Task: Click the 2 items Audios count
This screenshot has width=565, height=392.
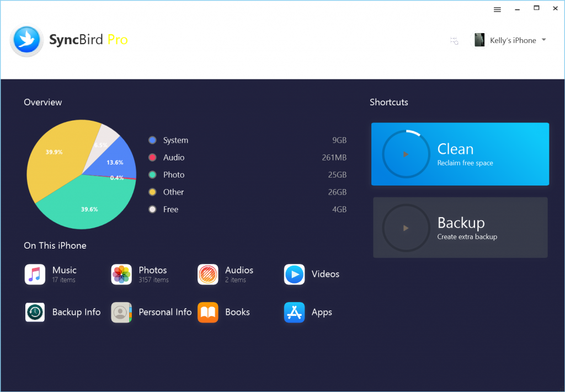Action: [x=236, y=280]
